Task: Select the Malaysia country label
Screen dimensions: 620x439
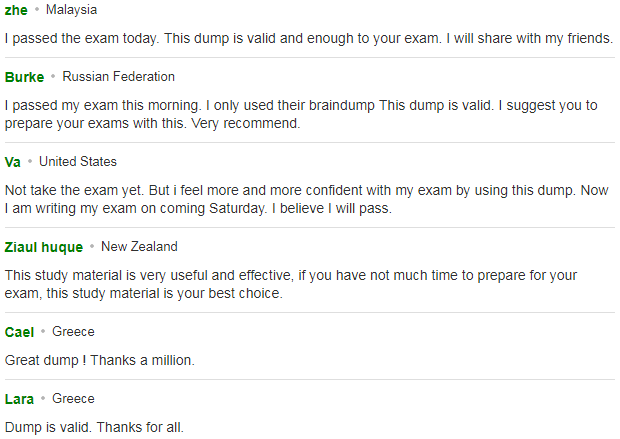Action: coord(72,9)
